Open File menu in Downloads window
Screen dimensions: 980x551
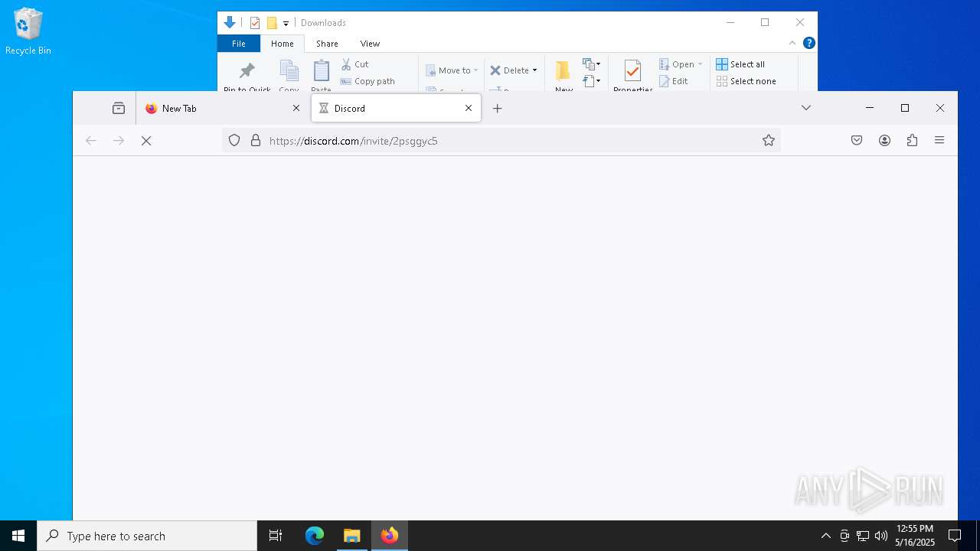point(239,44)
